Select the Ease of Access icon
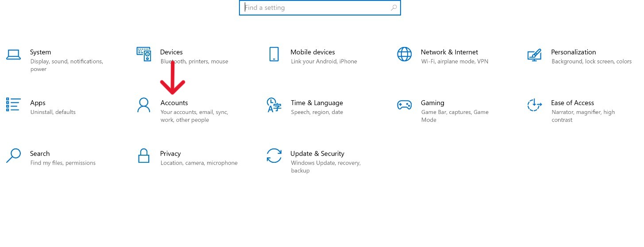 click(535, 105)
